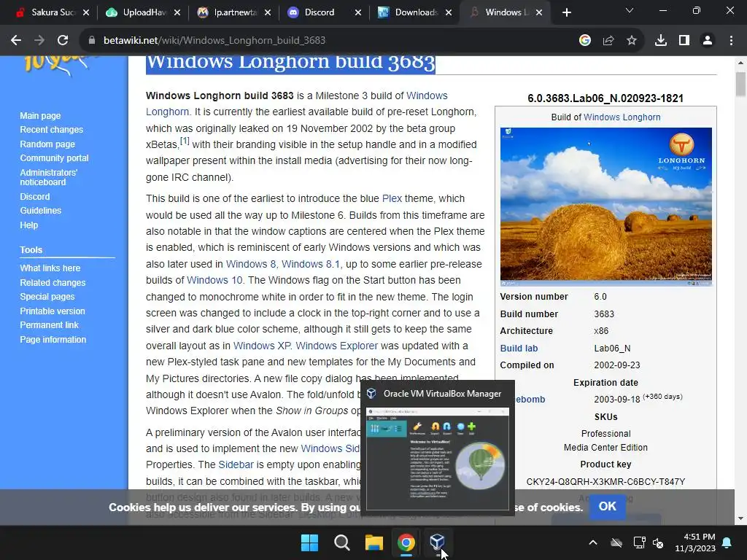Image resolution: width=747 pixels, height=560 pixels.
Task: Open the Chrome profile icon
Action: click(x=708, y=41)
